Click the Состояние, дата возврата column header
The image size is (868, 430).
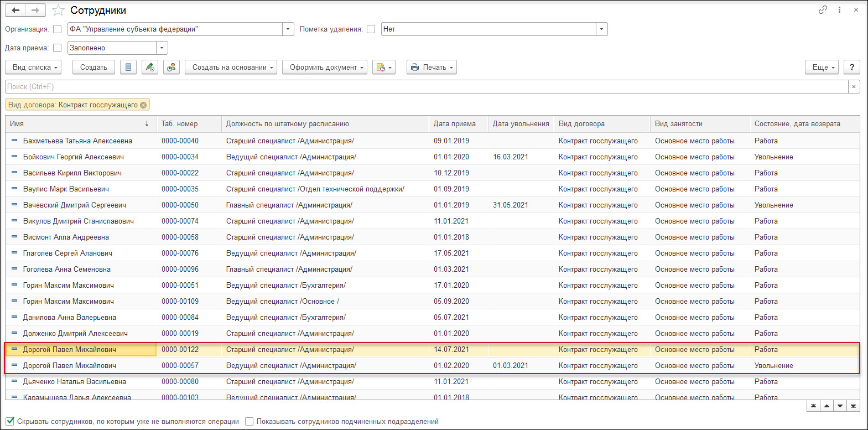(x=805, y=124)
